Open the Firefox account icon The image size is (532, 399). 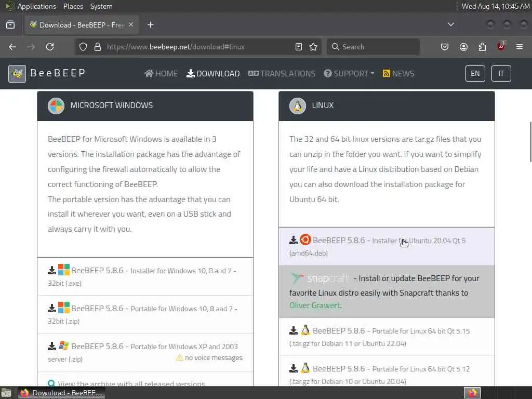[463, 47]
